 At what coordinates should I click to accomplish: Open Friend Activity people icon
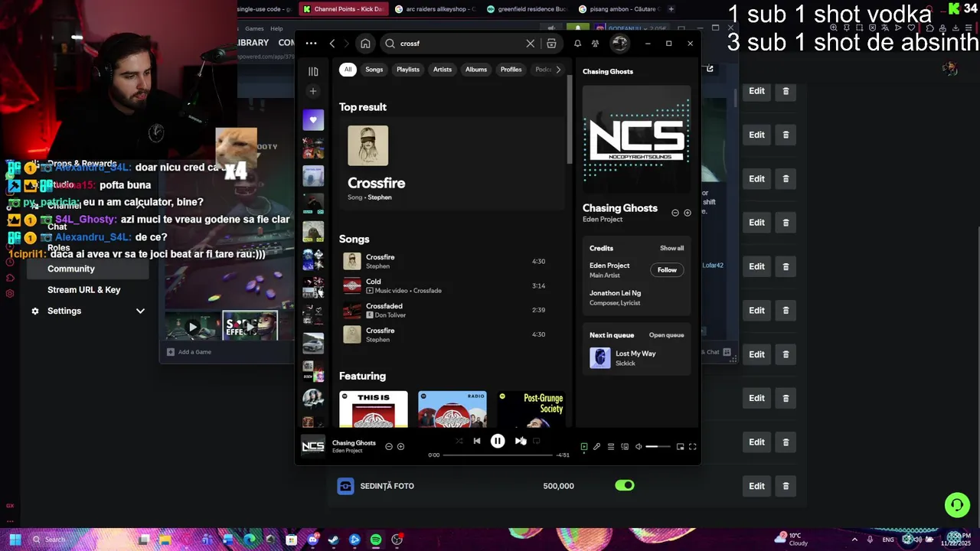(x=595, y=44)
